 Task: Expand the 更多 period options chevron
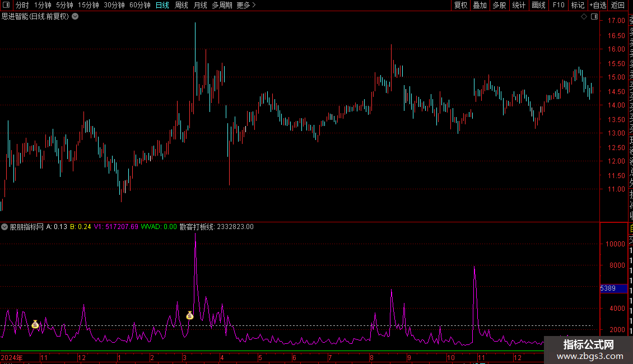pos(254,5)
